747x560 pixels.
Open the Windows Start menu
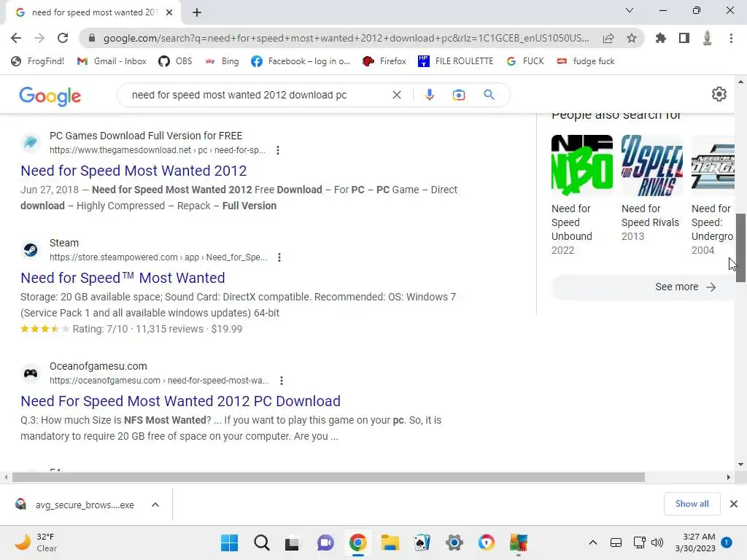[229, 542]
